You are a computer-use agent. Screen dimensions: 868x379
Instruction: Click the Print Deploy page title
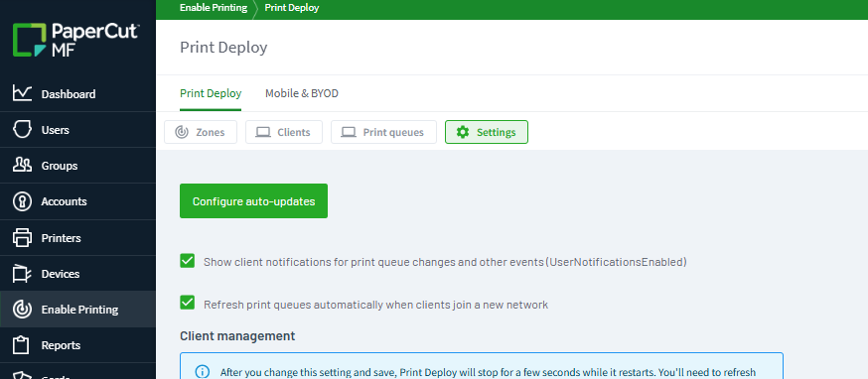tap(223, 48)
